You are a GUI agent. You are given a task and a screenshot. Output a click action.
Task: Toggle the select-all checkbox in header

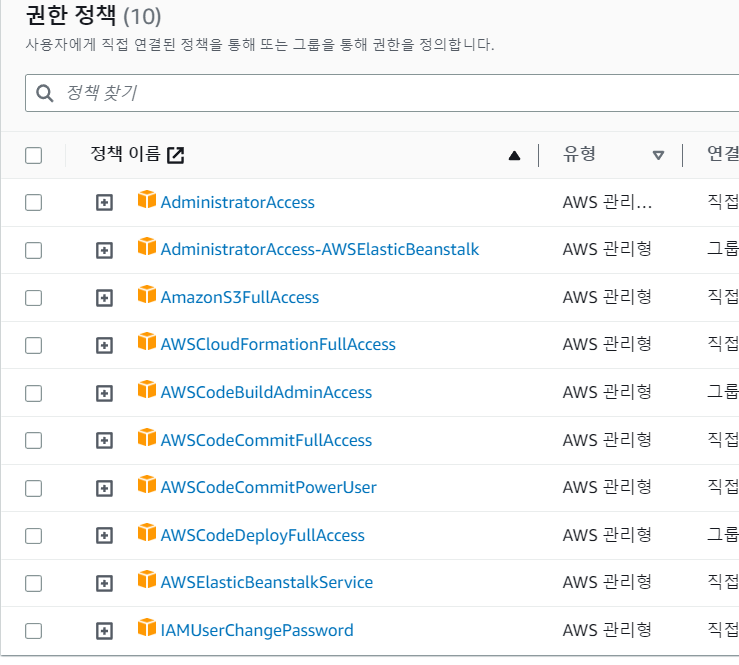pyautogui.click(x=33, y=156)
